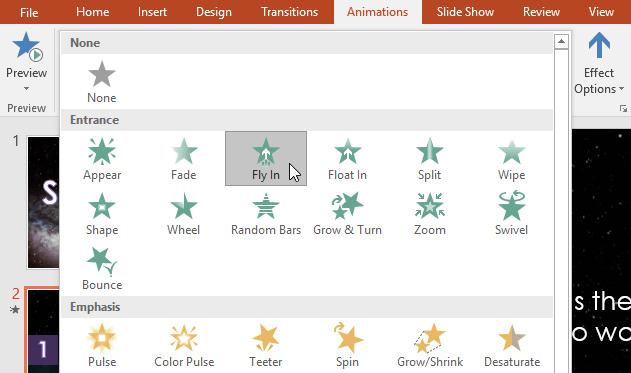
Task: Open the Transitions tab
Action: tap(289, 12)
